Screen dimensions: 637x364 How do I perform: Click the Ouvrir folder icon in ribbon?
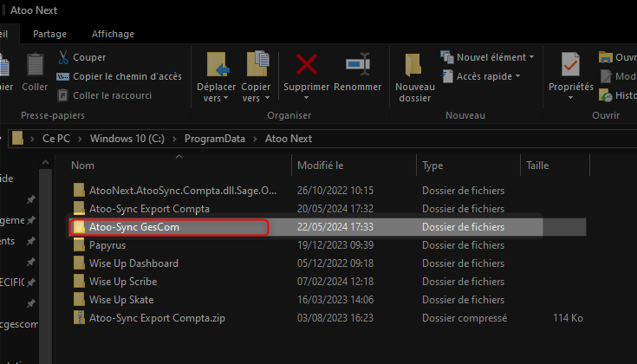click(x=605, y=57)
